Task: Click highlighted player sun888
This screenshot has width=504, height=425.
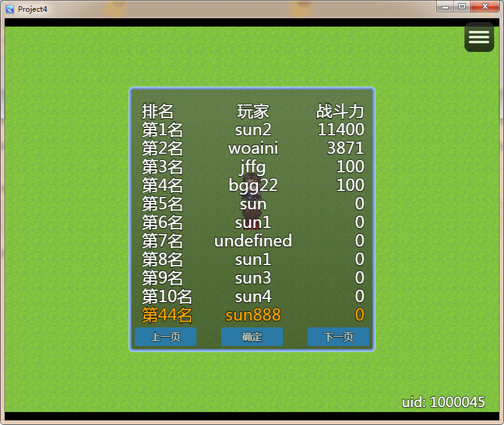Action: pyautogui.click(x=253, y=315)
